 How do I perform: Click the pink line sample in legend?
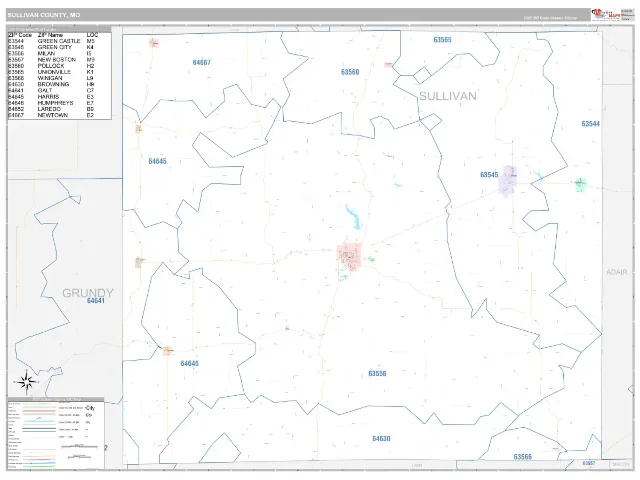tap(39, 413)
